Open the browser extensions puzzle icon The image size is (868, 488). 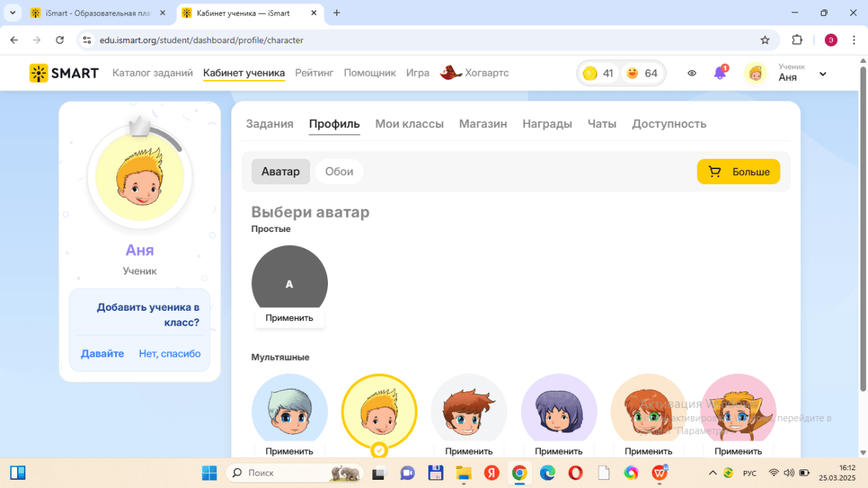(797, 40)
